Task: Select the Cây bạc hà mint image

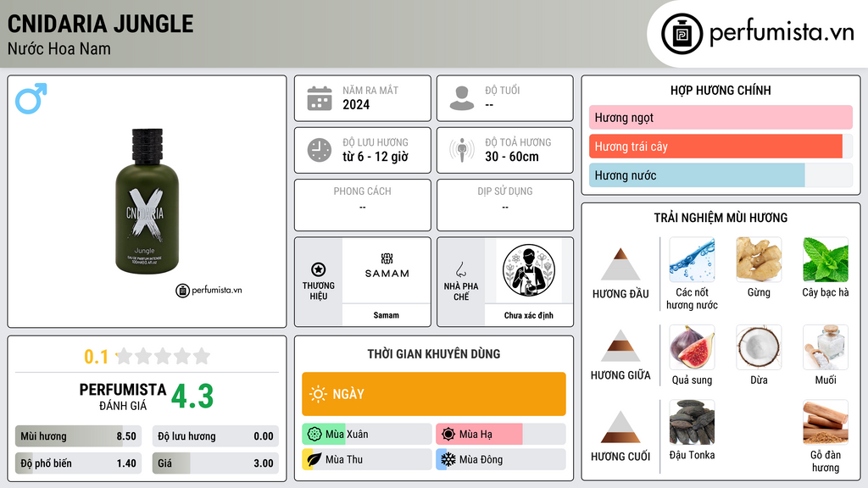Action: [x=826, y=259]
